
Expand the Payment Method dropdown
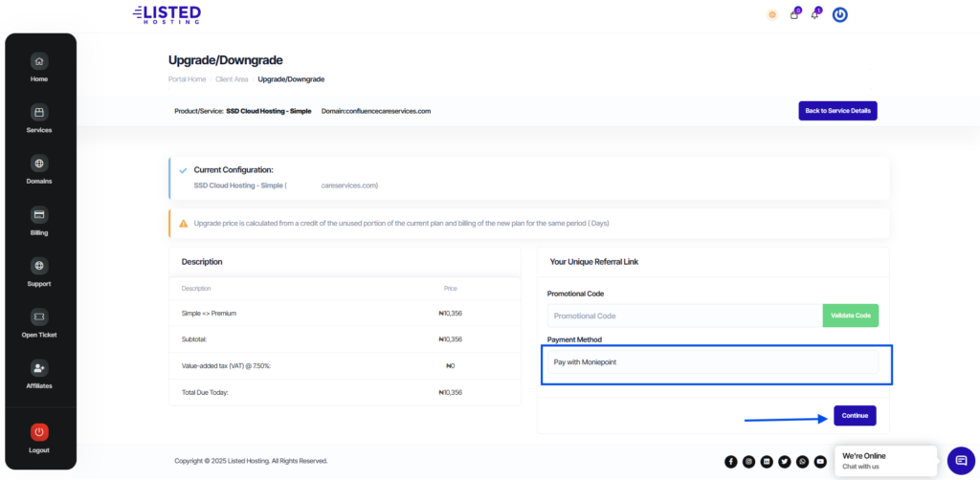712,362
